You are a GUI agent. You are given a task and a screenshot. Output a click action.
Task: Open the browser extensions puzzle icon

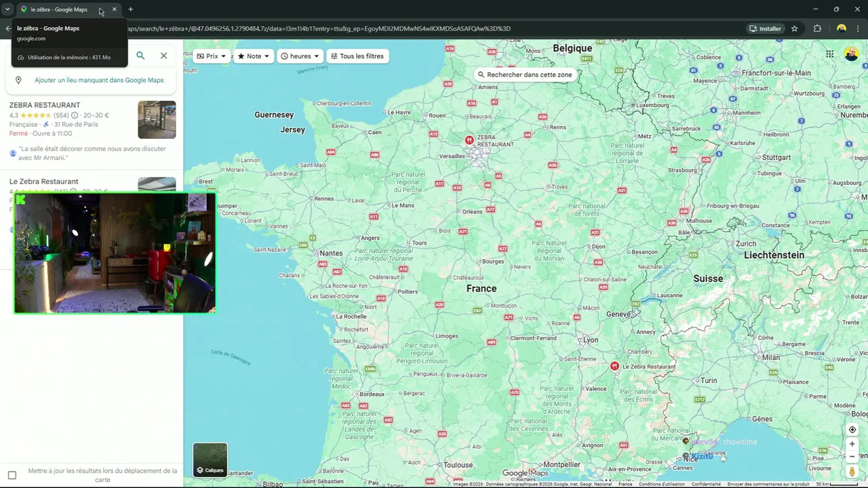817,28
